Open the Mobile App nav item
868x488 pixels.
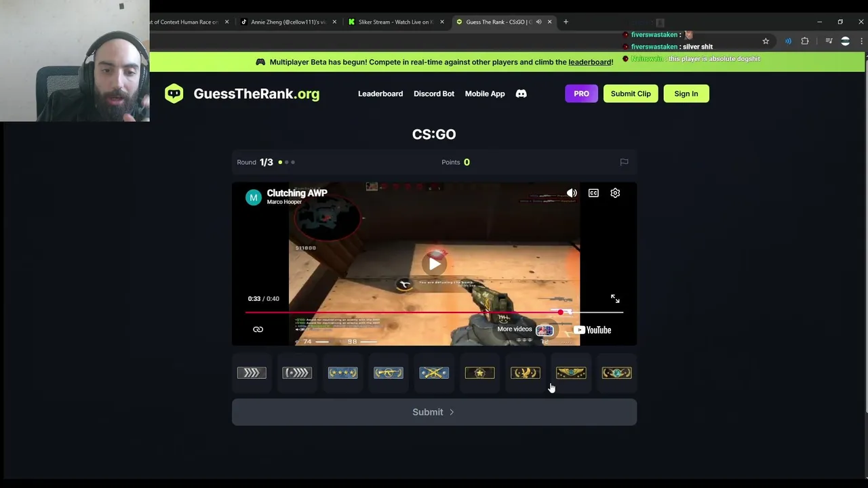(485, 94)
